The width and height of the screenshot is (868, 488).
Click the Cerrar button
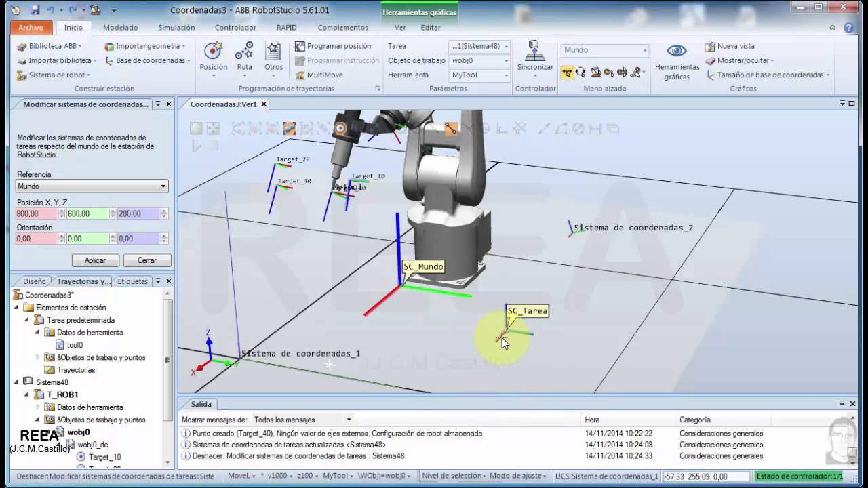pos(146,260)
